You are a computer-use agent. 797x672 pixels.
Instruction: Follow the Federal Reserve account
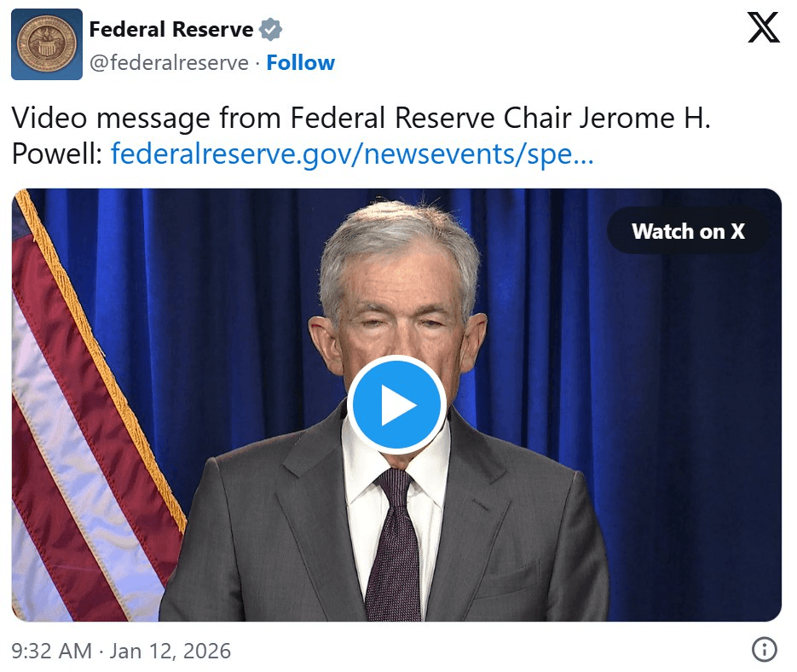click(300, 63)
